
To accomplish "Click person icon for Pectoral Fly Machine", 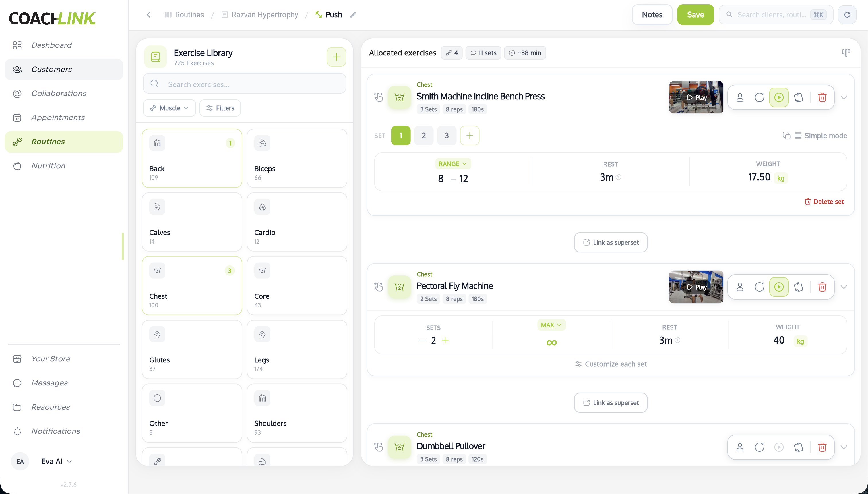I will 740,287.
